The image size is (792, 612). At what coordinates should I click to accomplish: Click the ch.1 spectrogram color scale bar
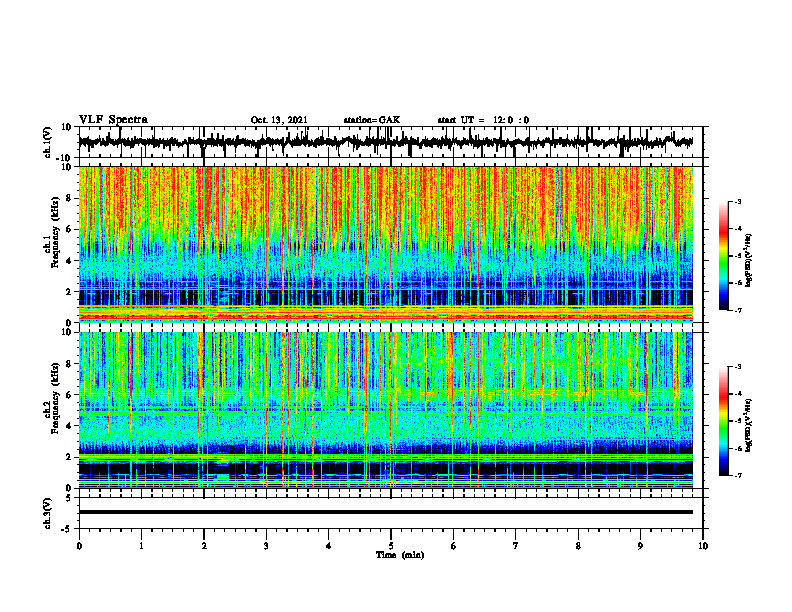click(x=723, y=256)
